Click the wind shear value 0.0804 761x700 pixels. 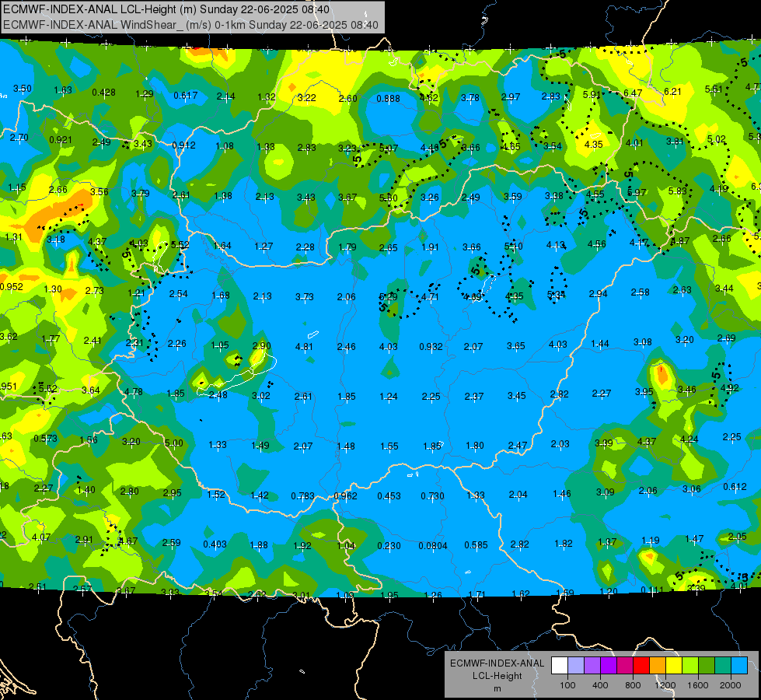pyautogui.click(x=433, y=546)
